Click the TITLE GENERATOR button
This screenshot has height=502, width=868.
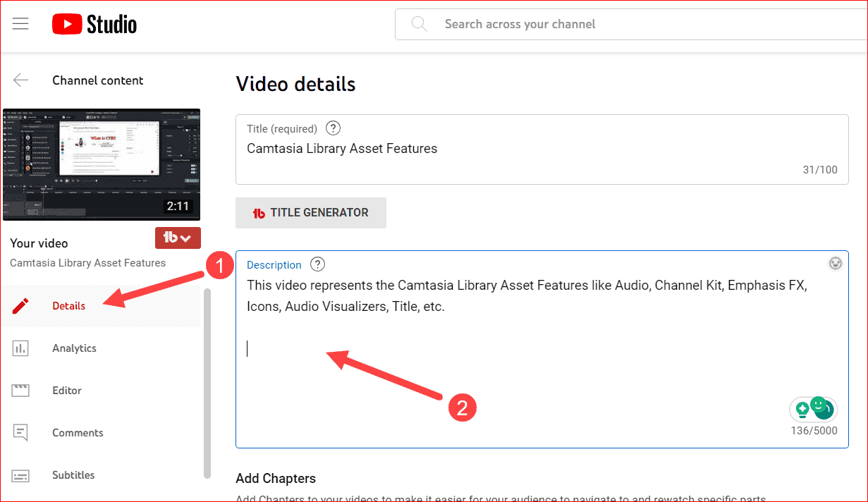[x=311, y=213]
